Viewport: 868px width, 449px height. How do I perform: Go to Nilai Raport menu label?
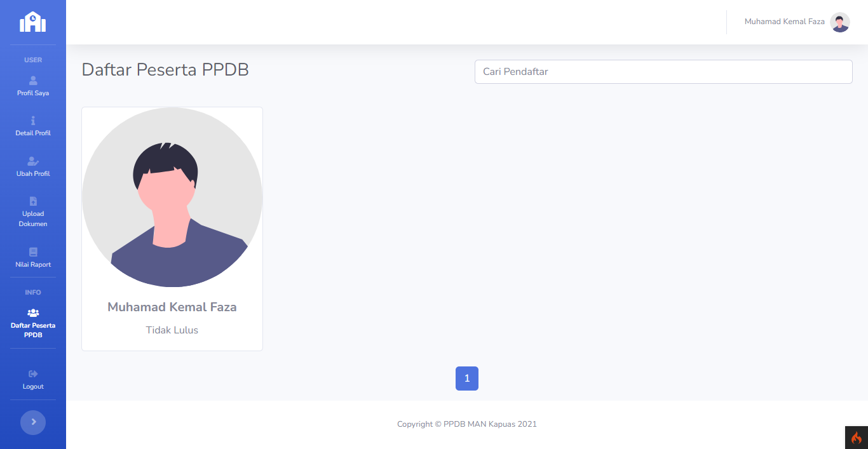pyautogui.click(x=33, y=265)
